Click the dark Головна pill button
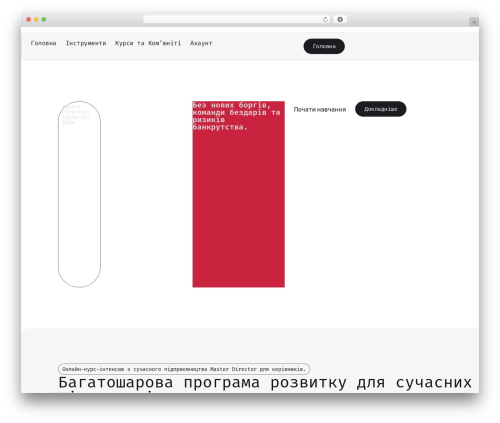This screenshot has width=500, height=423. click(324, 46)
